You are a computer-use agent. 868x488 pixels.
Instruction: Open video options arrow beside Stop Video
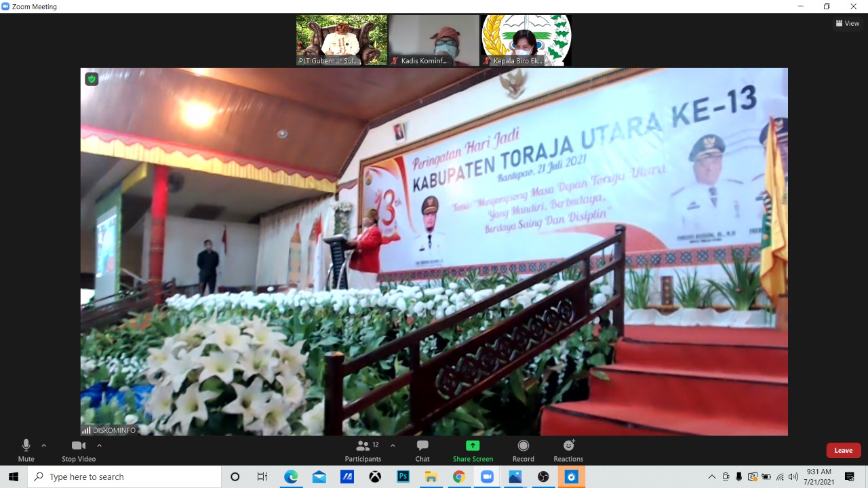(99, 445)
